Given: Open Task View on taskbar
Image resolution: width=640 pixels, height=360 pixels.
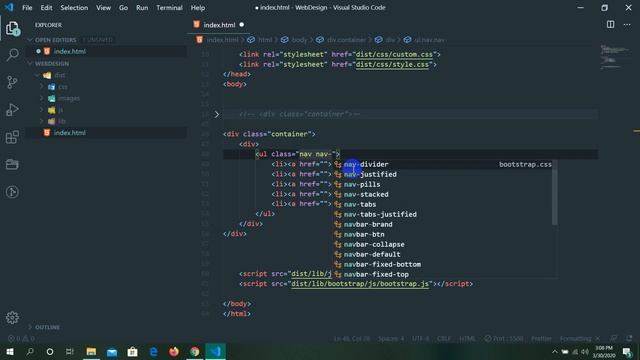Looking at the screenshot, I should (x=70, y=351).
